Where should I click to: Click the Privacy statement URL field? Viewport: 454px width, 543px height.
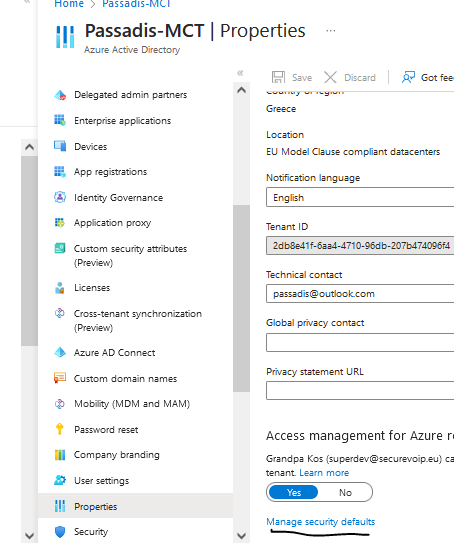[360, 390]
